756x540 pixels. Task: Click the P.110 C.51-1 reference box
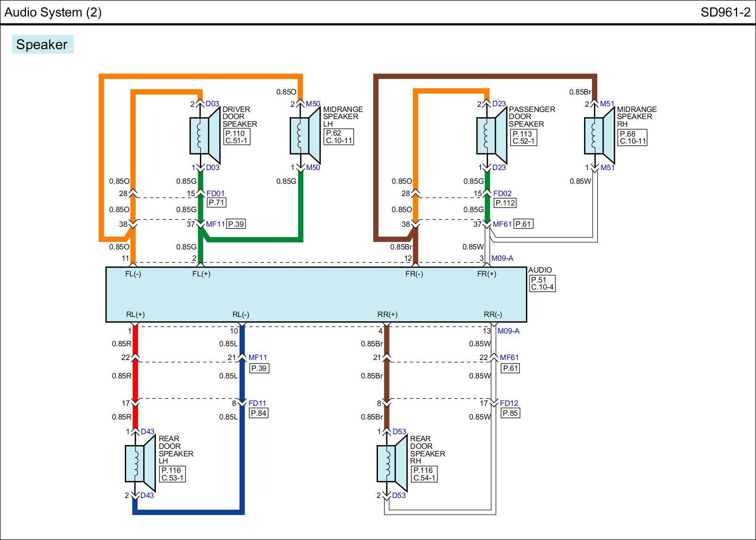[x=236, y=137]
